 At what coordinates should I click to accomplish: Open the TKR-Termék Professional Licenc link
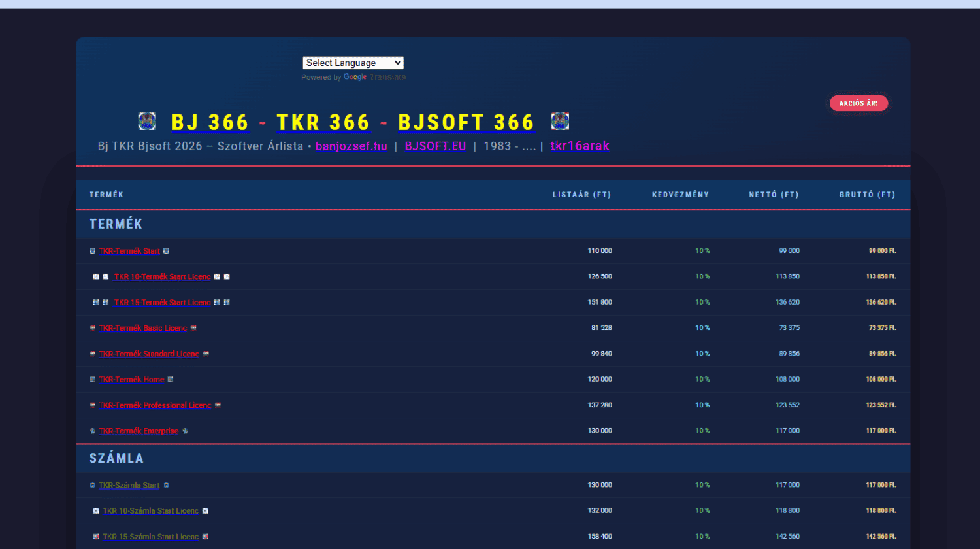click(155, 405)
